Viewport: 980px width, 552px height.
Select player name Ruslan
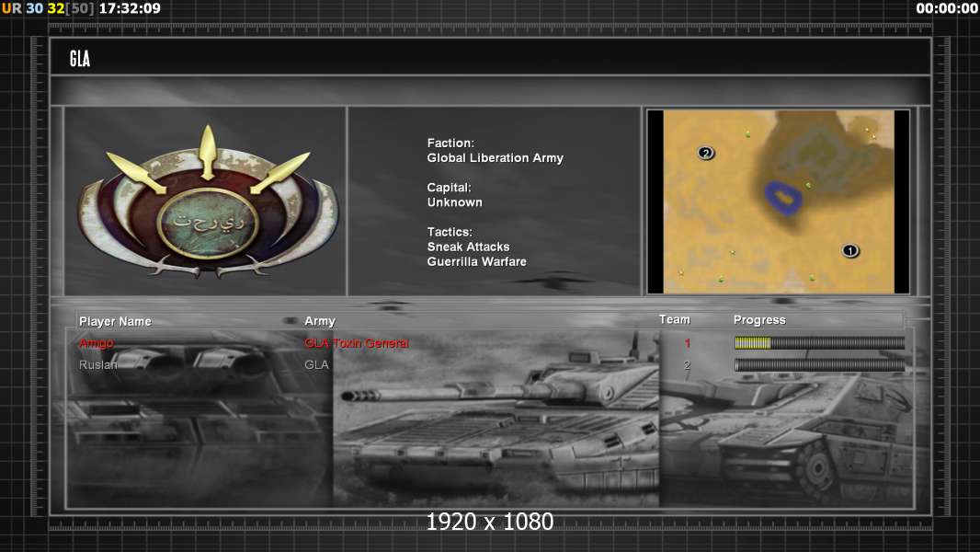97,364
